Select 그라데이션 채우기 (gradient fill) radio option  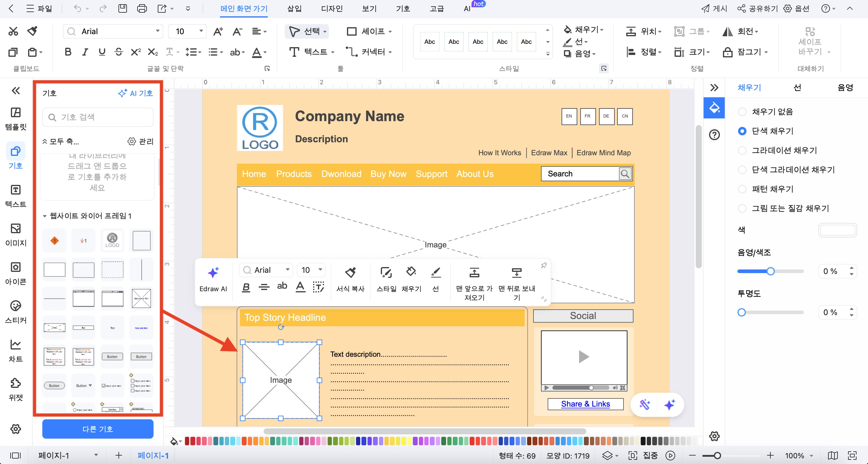coord(742,150)
